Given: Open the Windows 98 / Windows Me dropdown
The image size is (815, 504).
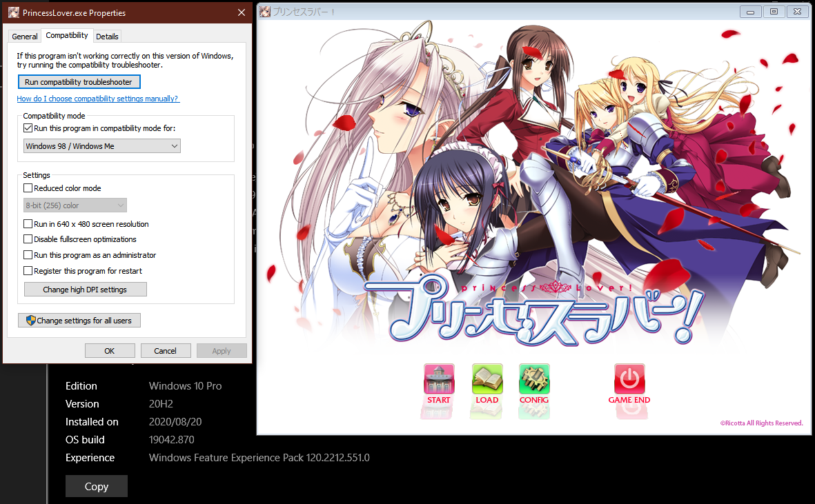Looking at the screenshot, I should [102, 146].
